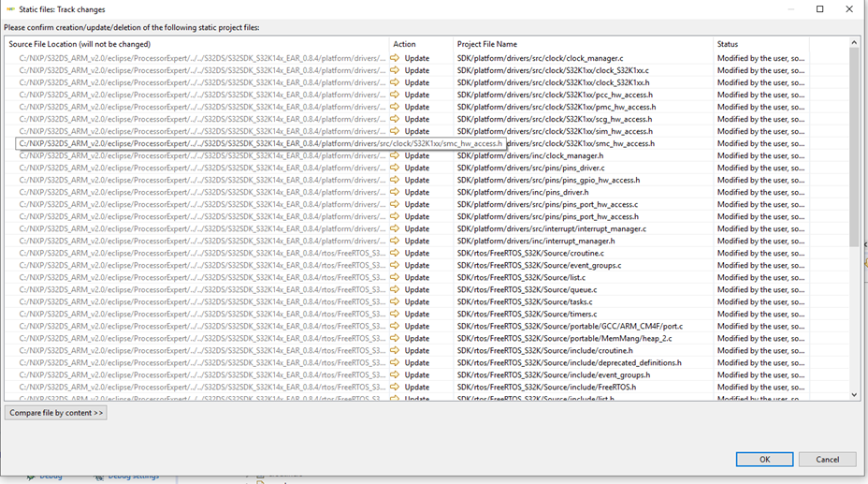Select project file Source/tasks.c
Screen dimensions: 868x484
click(x=525, y=301)
